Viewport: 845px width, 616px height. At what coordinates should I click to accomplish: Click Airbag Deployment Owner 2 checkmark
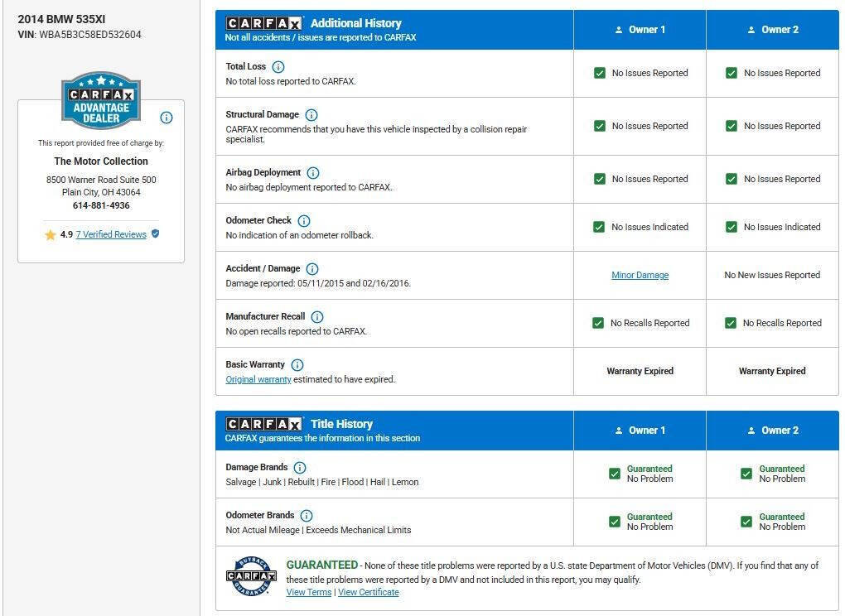[732, 179]
